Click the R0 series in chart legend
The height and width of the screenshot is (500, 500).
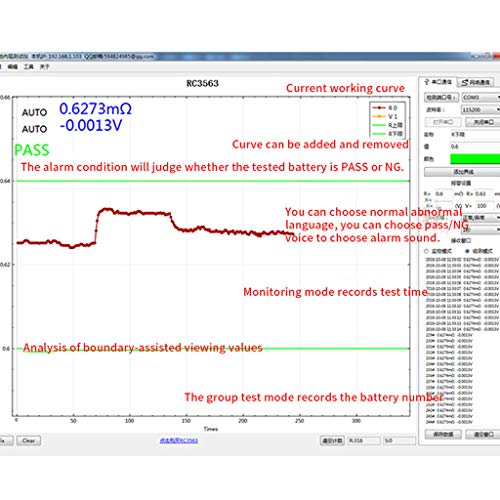[x=386, y=108]
